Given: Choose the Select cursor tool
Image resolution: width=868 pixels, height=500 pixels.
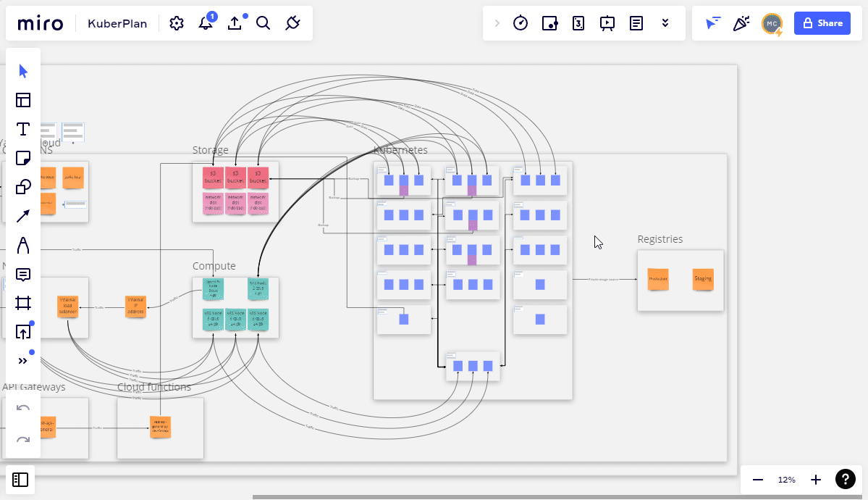Looking at the screenshot, I should (x=22, y=71).
